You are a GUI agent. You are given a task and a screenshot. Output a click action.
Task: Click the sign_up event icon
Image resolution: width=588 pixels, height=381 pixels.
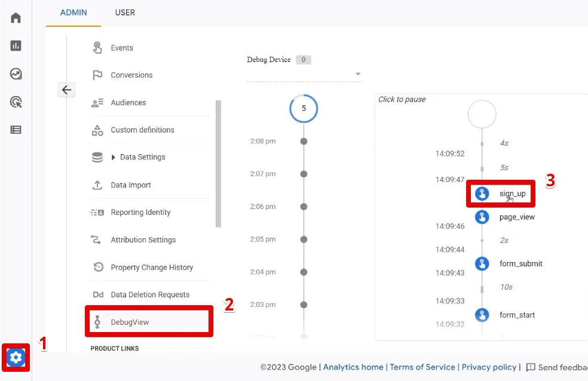click(482, 193)
